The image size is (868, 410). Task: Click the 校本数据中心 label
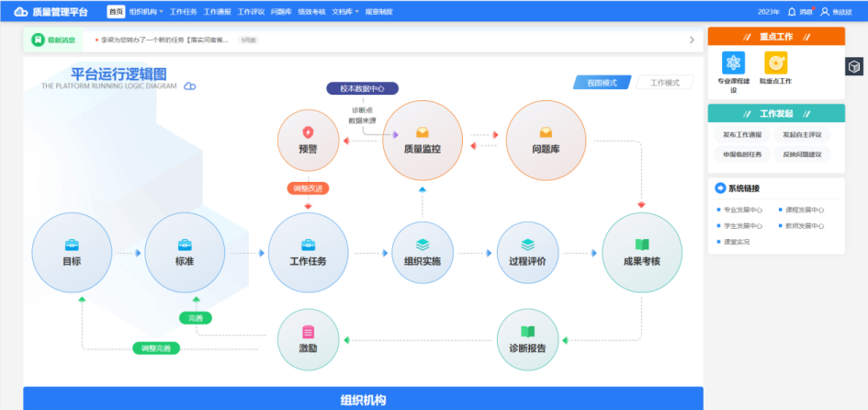coord(362,89)
